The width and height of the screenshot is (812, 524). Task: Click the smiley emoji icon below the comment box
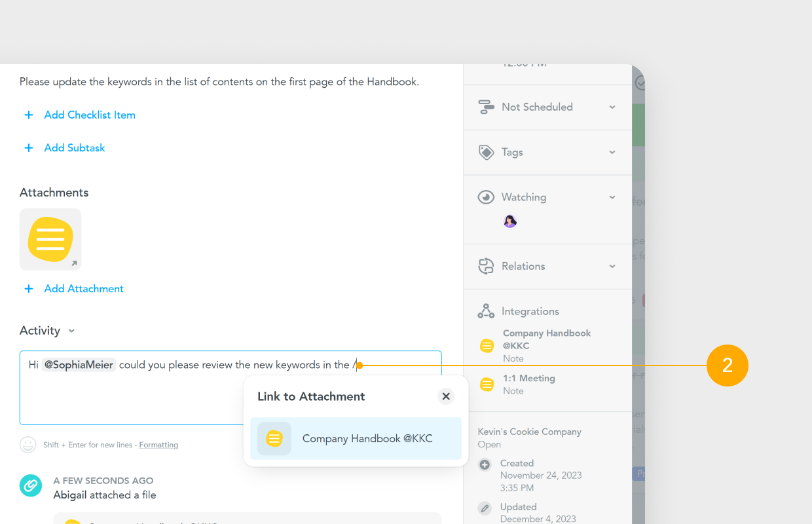(28, 445)
